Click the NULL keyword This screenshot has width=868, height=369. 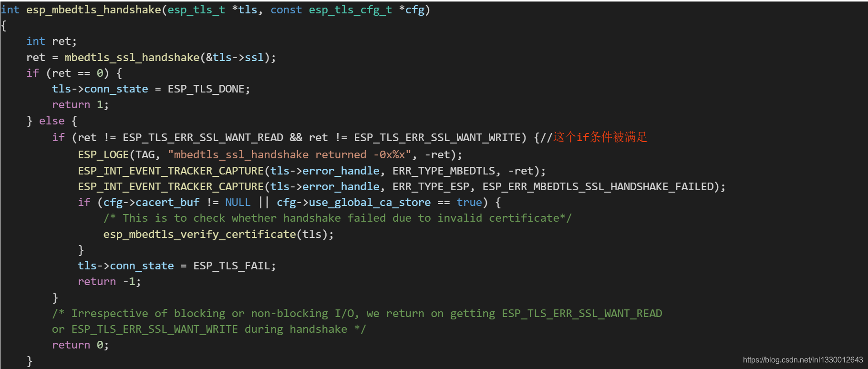click(238, 203)
